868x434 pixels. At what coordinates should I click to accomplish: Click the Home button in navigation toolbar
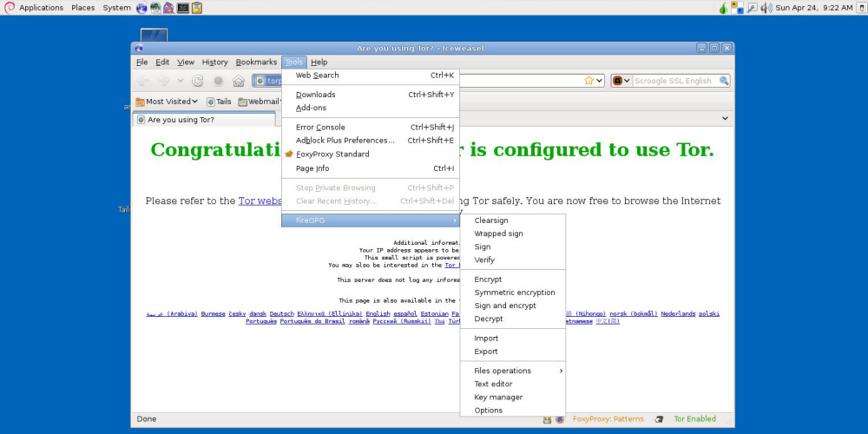pos(238,81)
